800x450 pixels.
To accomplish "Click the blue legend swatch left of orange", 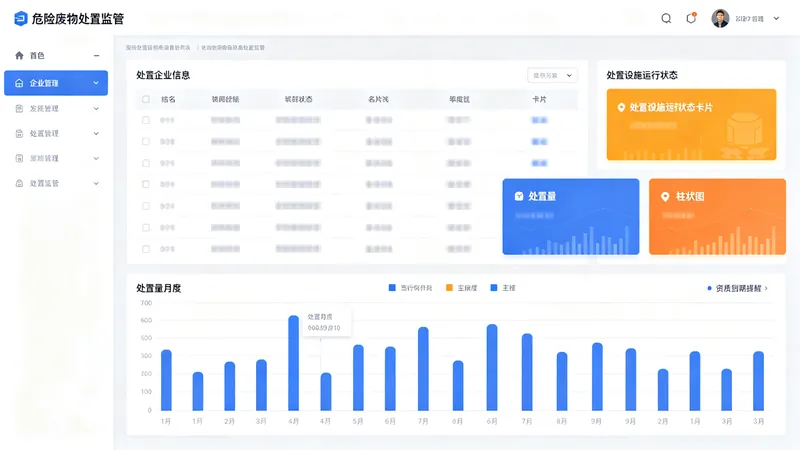I will point(392,288).
